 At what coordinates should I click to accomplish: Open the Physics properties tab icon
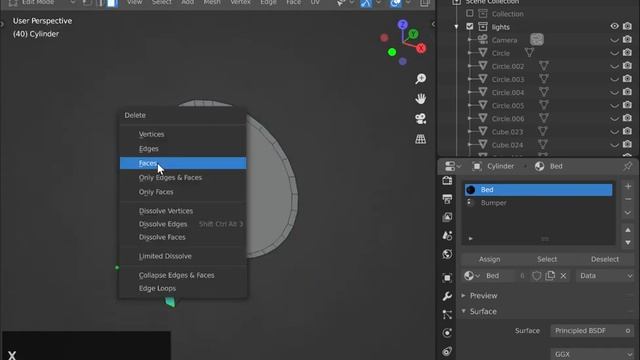point(447,333)
